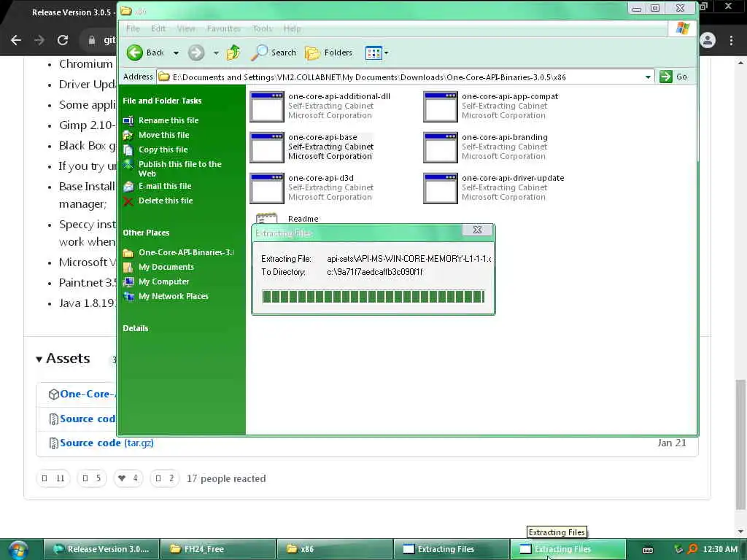Screen dimensions: 747x560
Task: Open My Documents in Other Places
Action: 166,267
